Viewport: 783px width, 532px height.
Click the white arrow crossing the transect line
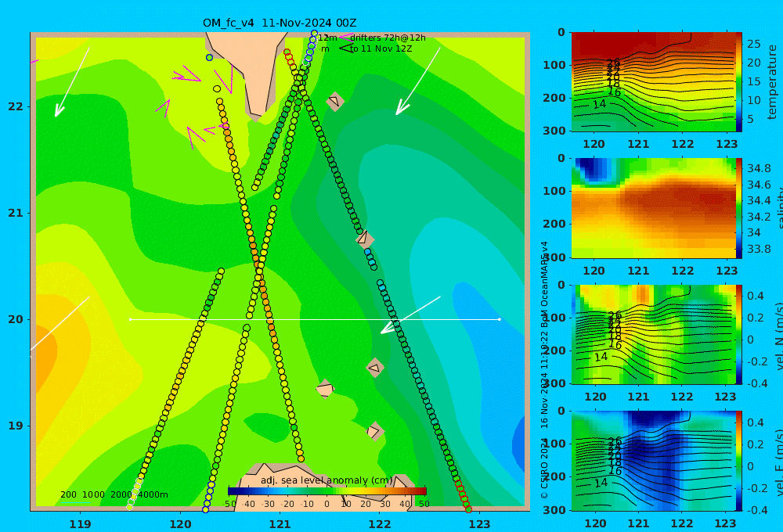click(410, 315)
